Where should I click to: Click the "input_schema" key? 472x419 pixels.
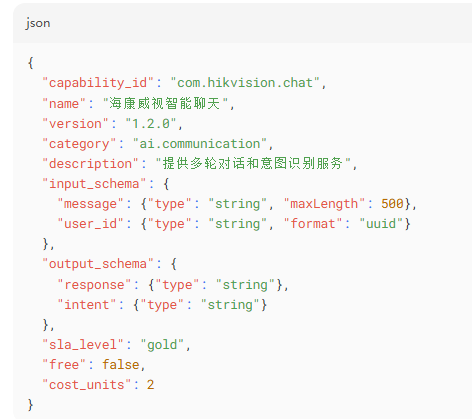(94, 184)
